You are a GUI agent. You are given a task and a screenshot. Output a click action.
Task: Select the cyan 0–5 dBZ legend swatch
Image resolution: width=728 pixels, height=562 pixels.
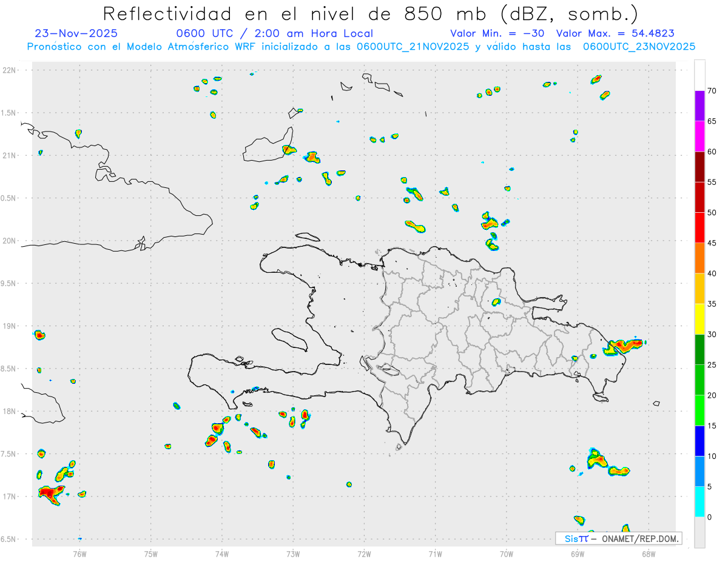click(699, 502)
